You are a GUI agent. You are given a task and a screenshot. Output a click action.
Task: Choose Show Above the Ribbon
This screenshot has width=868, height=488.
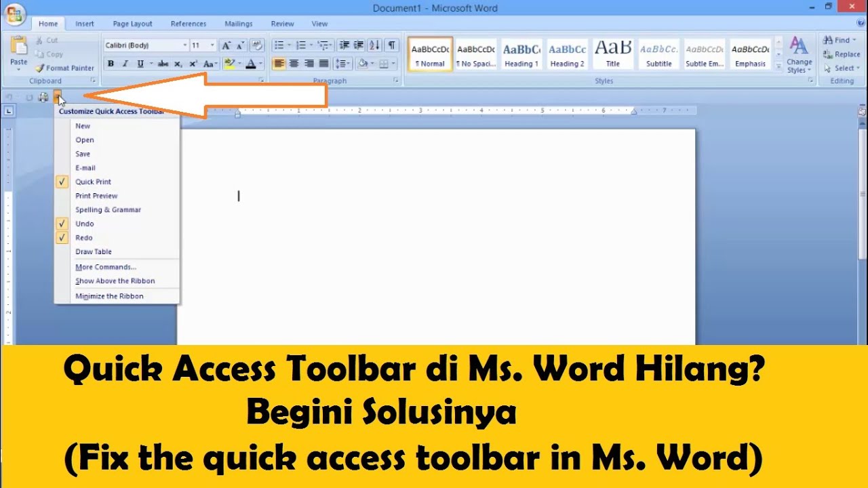pos(117,281)
